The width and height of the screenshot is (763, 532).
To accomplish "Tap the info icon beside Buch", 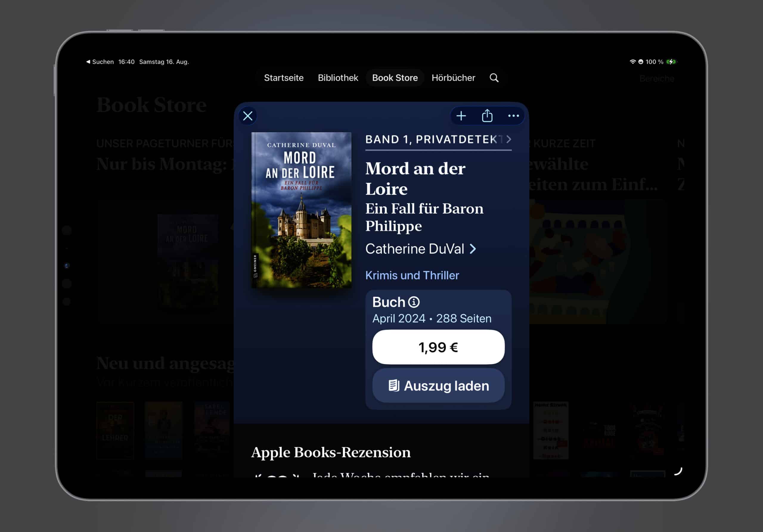I will (414, 302).
